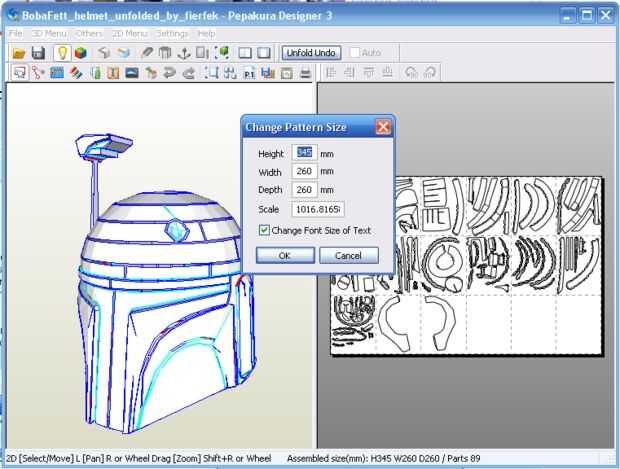This screenshot has width=620, height=469.
Task: Click the green cube with selection corners icon
Action: (222, 53)
